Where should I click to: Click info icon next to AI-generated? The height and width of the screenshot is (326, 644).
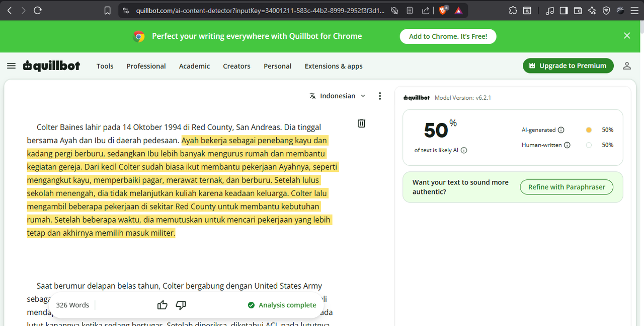point(561,130)
